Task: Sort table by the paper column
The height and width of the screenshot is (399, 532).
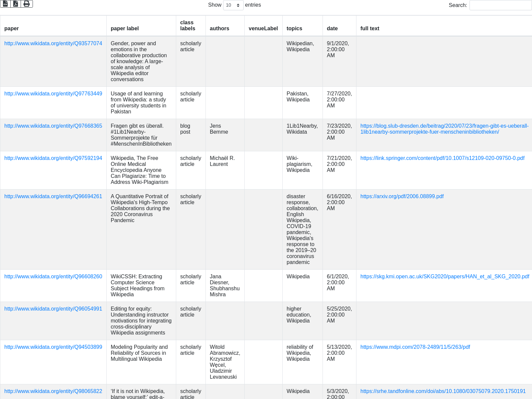Action: [x=12, y=29]
